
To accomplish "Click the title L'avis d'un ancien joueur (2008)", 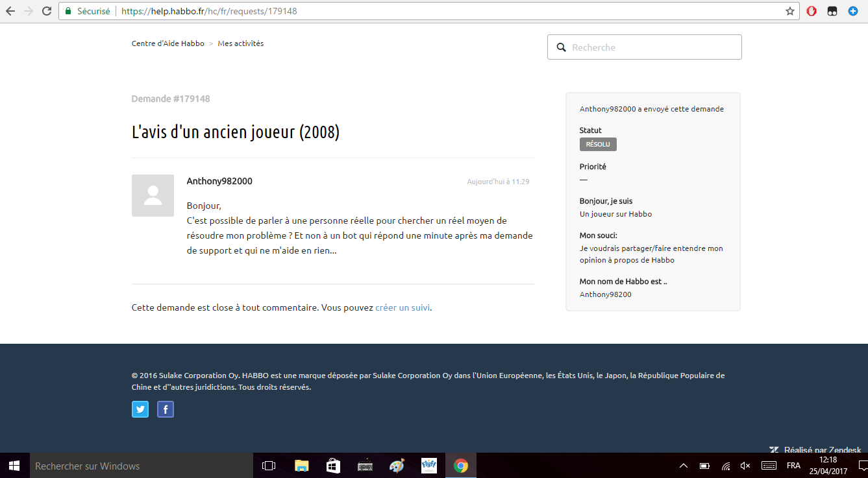I will pyautogui.click(x=236, y=132).
